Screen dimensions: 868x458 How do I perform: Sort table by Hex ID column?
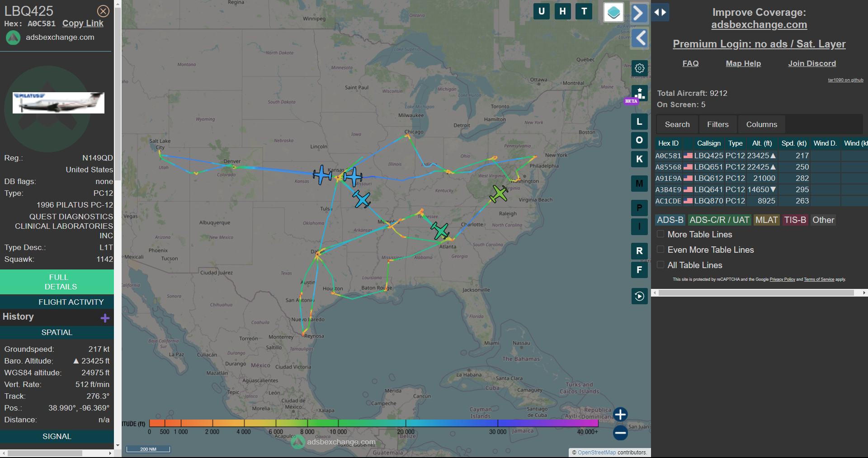pyautogui.click(x=668, y=143)
